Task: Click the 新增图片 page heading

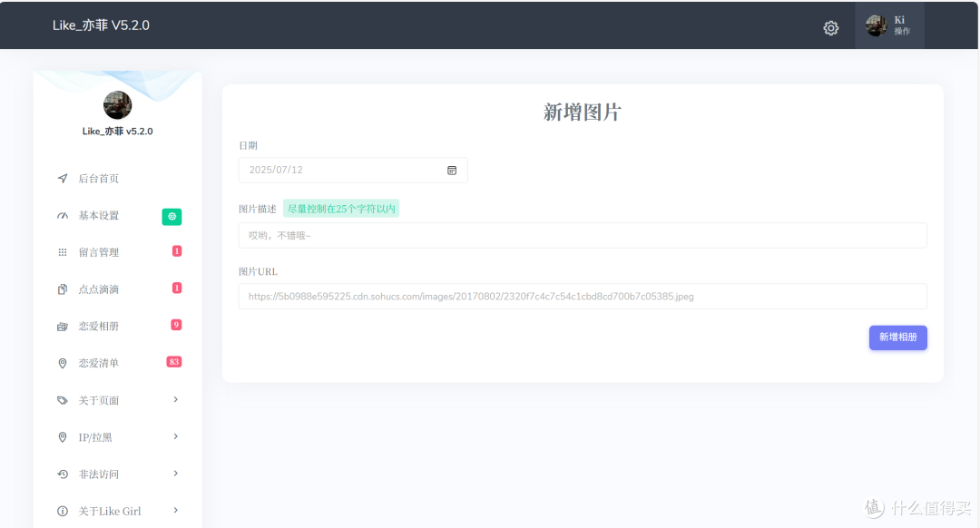Action: pyautogui.click(x=583, y=112)
